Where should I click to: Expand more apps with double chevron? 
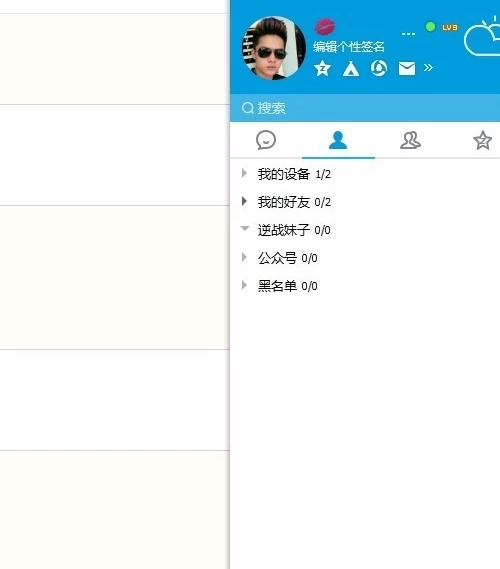coord(428,67)
